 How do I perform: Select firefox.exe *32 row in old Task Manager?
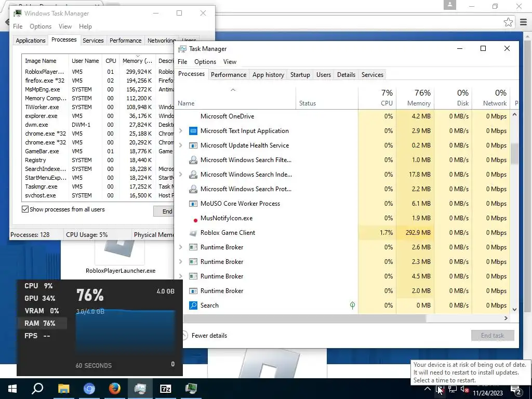tap(97, 81)
